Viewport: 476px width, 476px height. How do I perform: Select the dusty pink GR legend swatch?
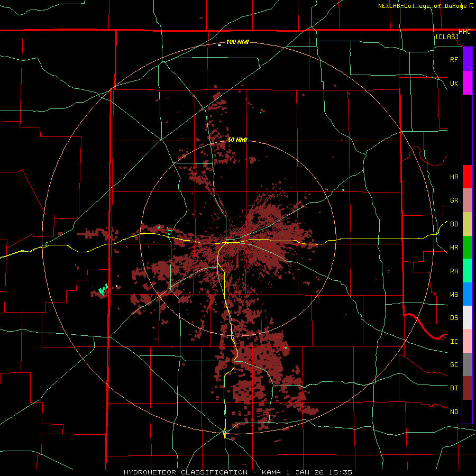[x=467, y=200]
